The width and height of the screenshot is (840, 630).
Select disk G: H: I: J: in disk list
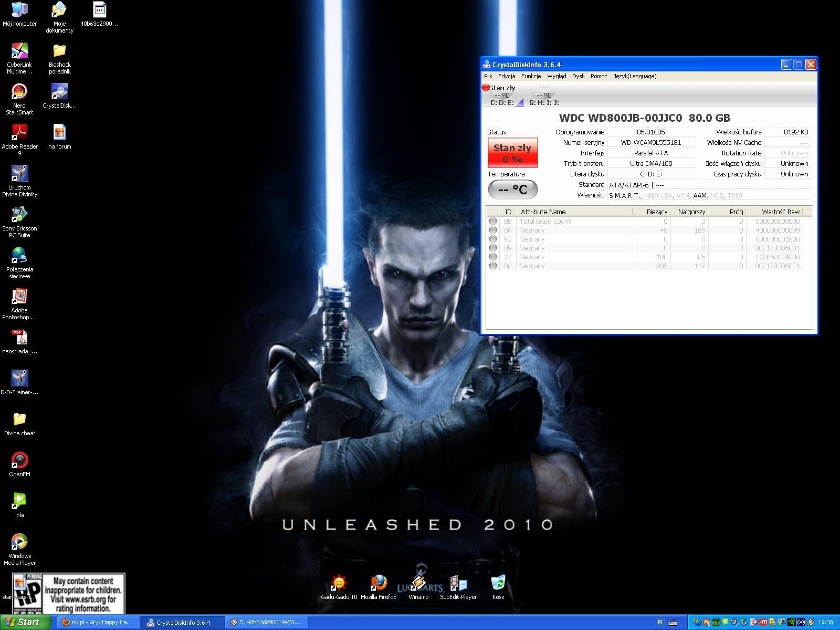click(544, 95)
